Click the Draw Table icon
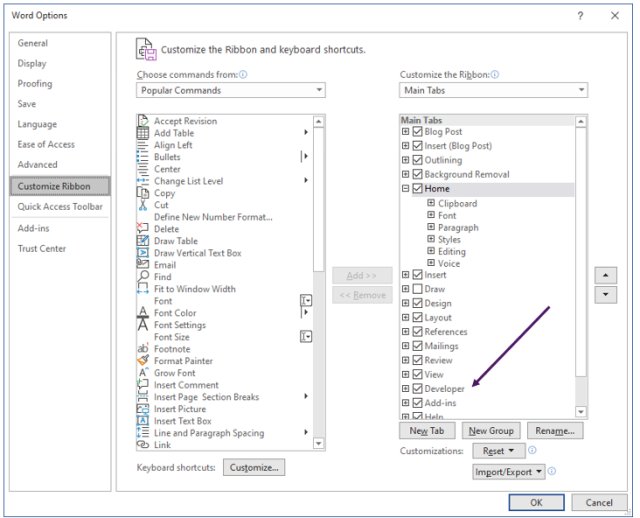 143,241
